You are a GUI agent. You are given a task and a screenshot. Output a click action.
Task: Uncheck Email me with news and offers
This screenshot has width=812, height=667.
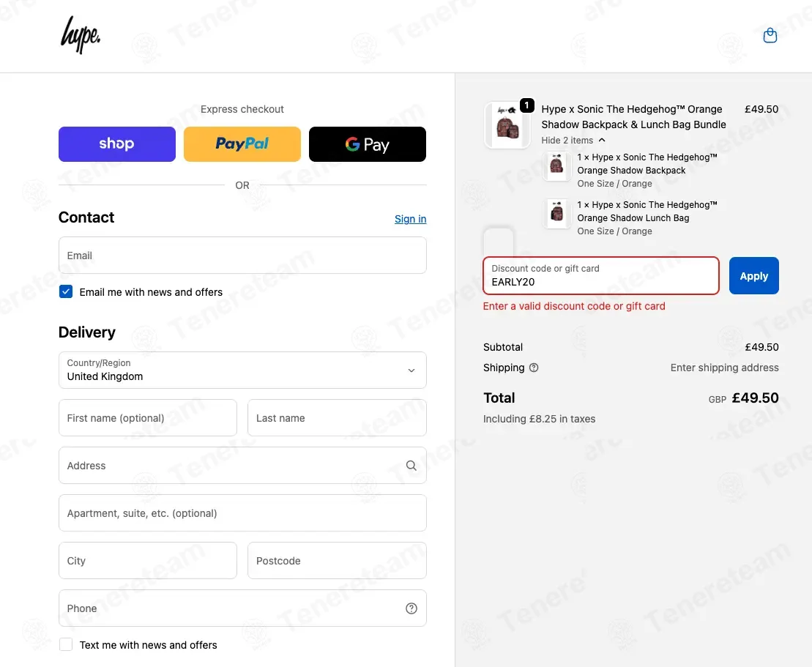click(x=66, y=291)
